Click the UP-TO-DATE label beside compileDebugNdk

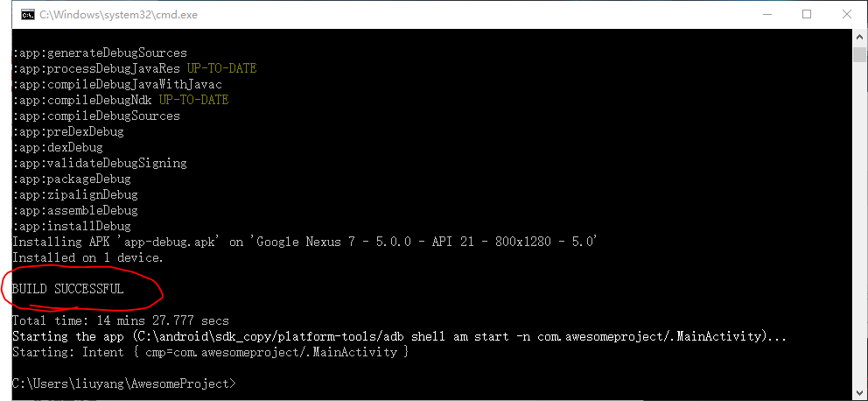tap(193, 100)
